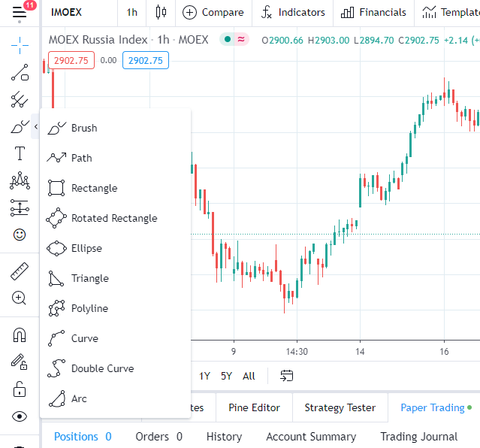The height and width of the screenshot is (448, 480).
Task: Activate the zoom in tool
Action: pos(20,298)
